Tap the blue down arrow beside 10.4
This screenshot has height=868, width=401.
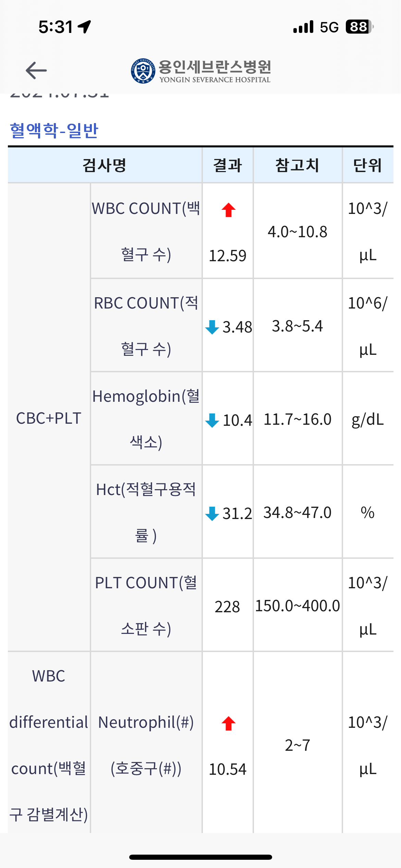click(212, 420)
